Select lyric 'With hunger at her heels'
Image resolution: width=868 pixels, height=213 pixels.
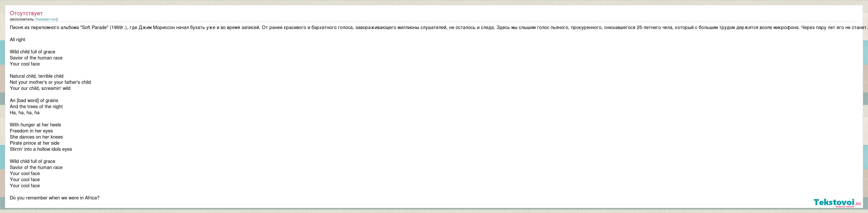point(35,125)
